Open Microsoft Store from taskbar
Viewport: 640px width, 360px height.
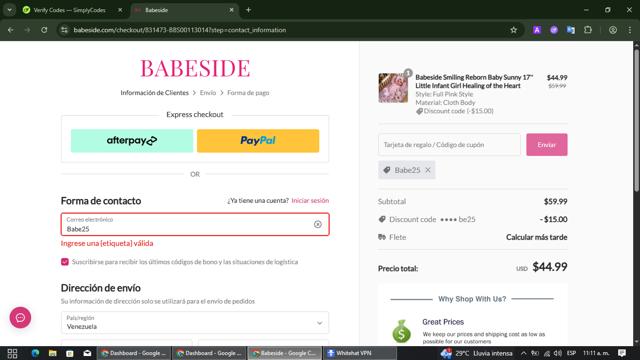tap(70, 353)
